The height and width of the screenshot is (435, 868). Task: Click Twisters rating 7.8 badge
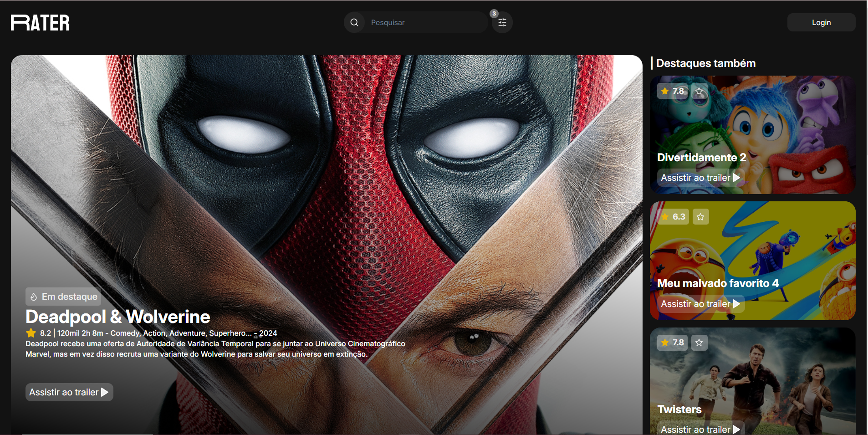[673, 343]
